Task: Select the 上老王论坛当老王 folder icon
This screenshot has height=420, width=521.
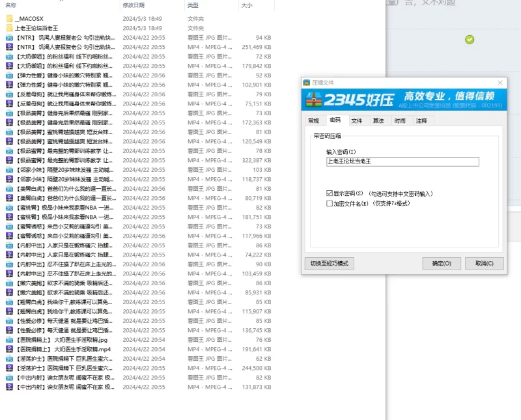Action: point(9,29)
